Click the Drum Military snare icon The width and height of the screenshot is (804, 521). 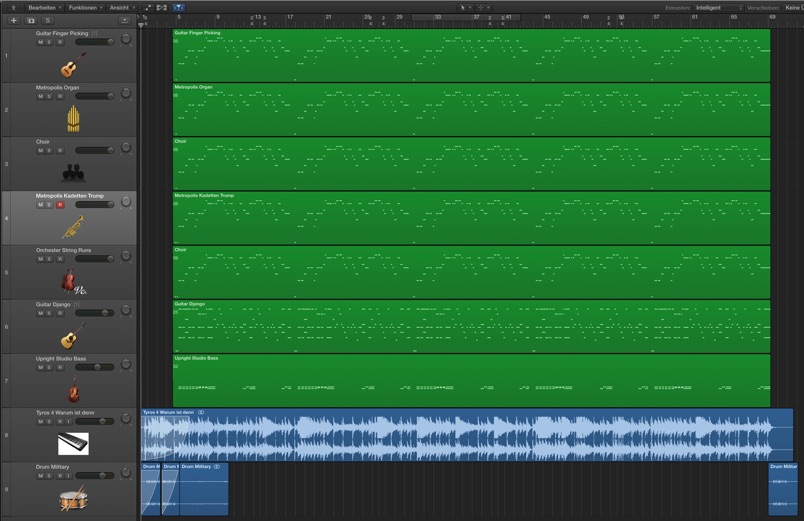coord(73,499)
